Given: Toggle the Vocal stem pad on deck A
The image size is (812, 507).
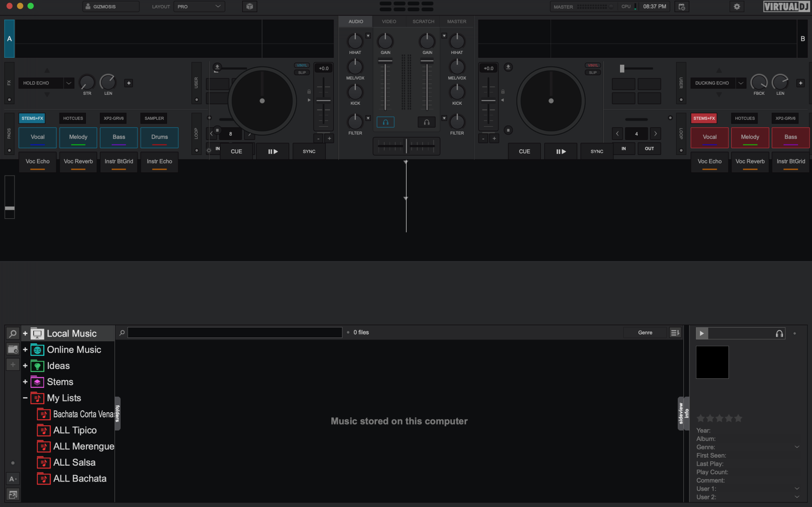Looking at the screenshot, I should coord(38,137).
